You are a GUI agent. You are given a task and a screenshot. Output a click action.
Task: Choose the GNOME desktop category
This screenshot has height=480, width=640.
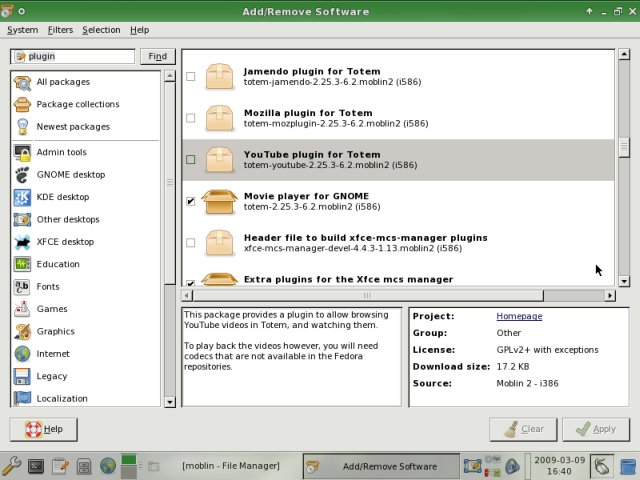(70, 175)
